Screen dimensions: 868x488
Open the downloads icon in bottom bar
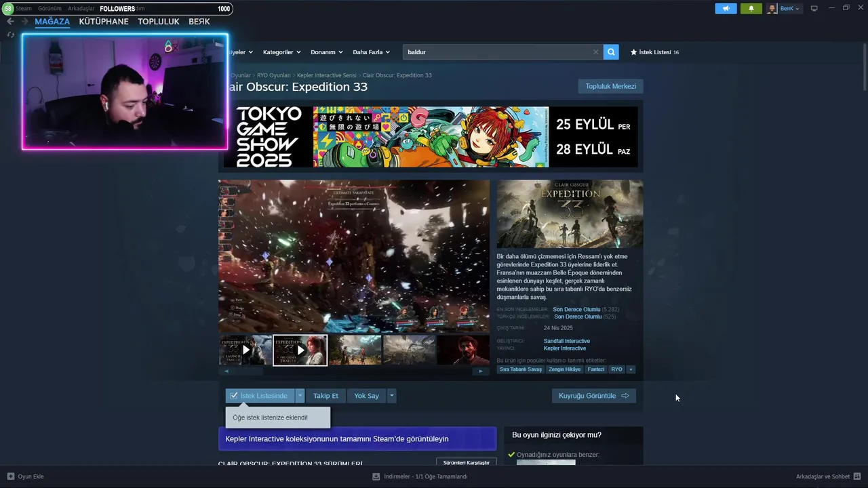[x=376, y=476]
